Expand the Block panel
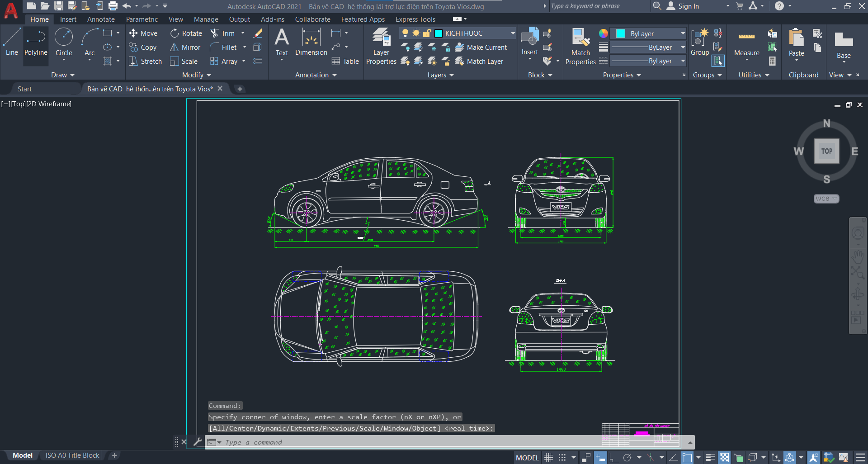This screenshot has height=464, width=868. [x=540, y=75]
